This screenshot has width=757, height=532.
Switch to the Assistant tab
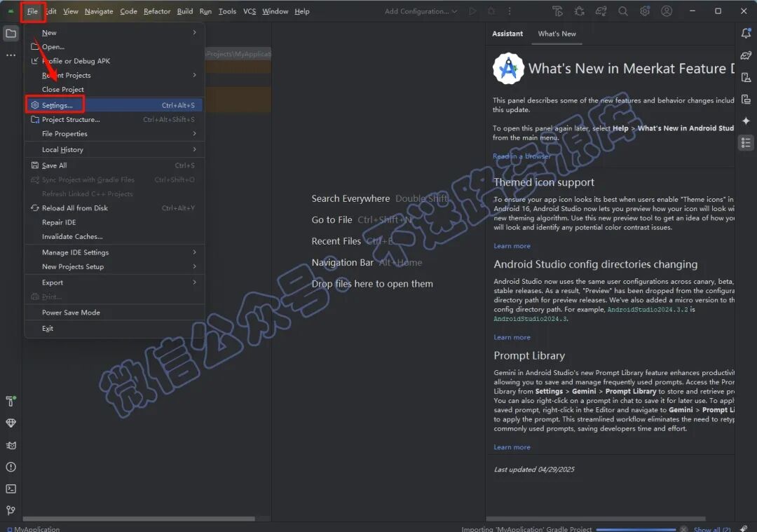click(507, 34)
